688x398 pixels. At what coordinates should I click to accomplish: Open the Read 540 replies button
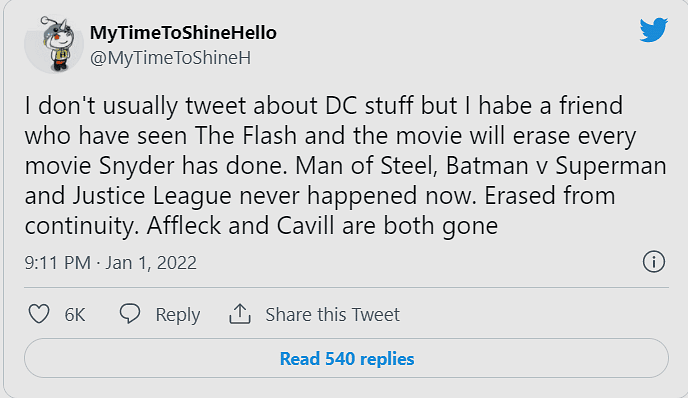(x=347, y=358)
